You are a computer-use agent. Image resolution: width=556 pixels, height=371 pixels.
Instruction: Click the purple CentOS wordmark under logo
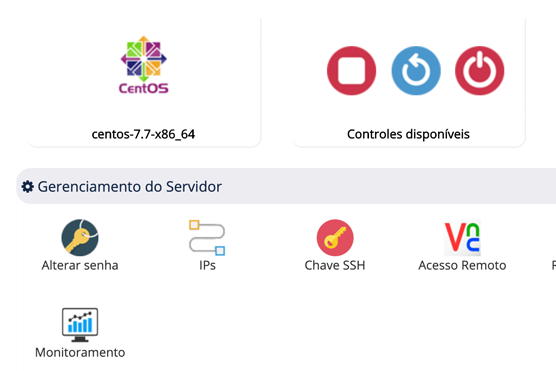click(x=144, y=88)
